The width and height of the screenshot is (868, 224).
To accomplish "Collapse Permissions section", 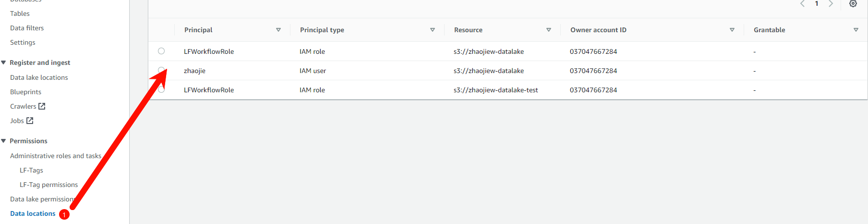I will pyautogui.click(x=4, y=141).
